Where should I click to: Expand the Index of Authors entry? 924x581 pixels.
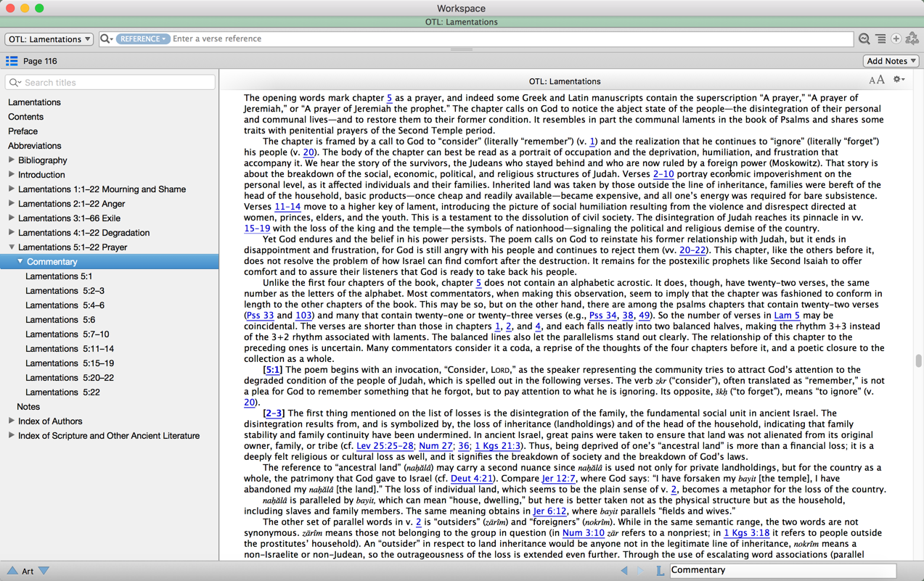coord(12,421)
